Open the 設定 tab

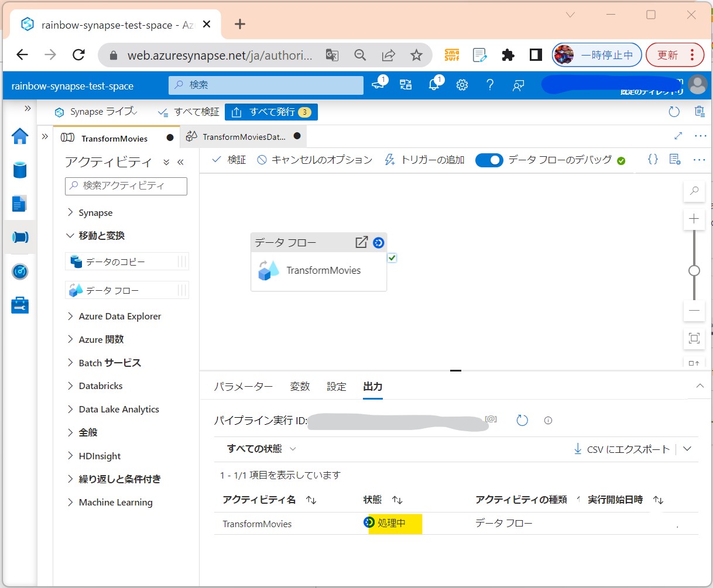(x=337, y=387)
